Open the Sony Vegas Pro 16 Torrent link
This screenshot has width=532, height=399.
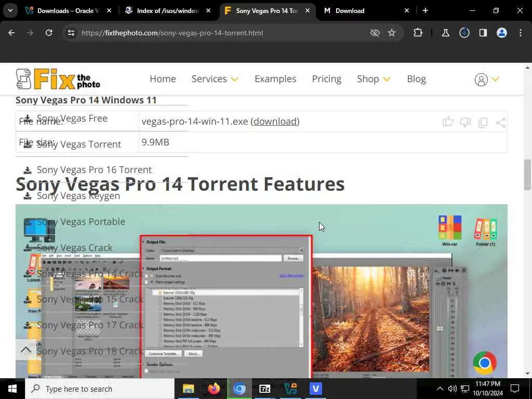95,170
